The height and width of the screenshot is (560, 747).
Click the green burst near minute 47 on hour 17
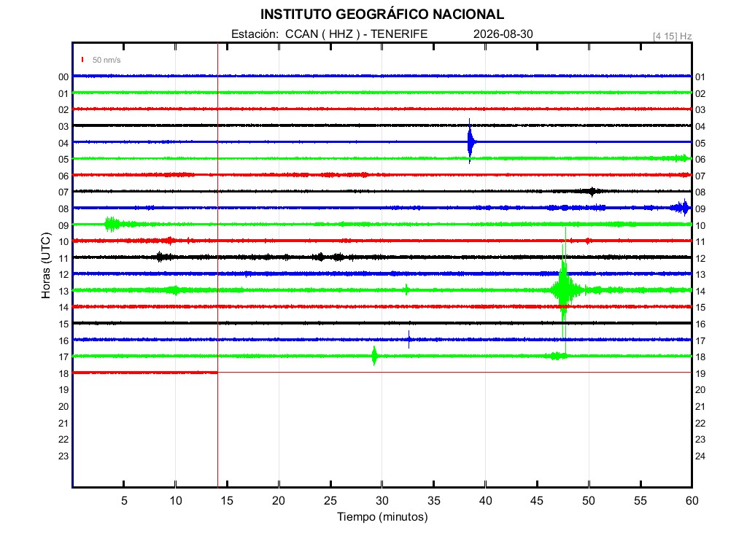pos(555,356)
